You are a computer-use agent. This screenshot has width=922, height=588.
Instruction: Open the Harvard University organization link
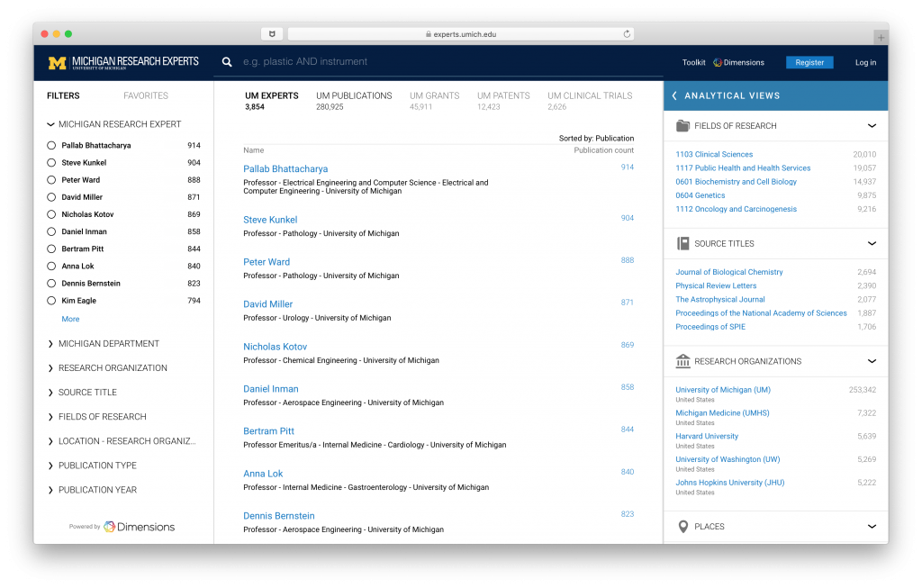(x=707, y=436)
